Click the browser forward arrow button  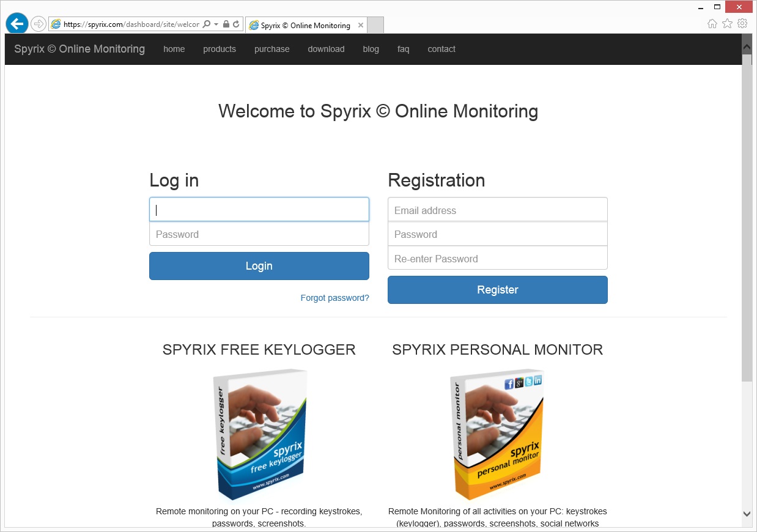pos(39,24)
